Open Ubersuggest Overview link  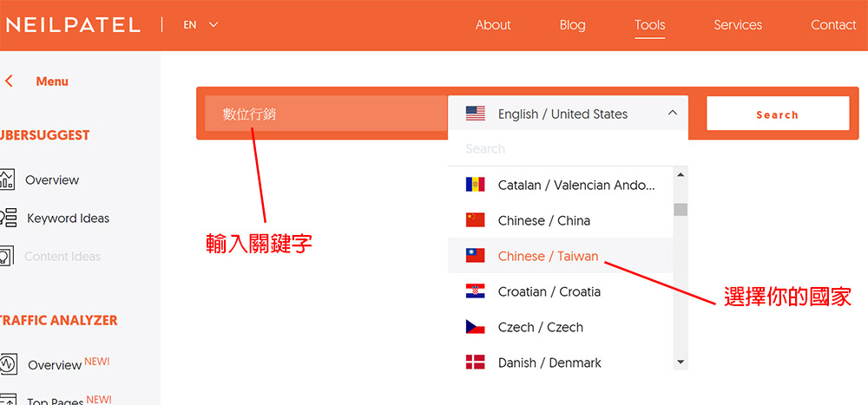(x=52, y=180)
